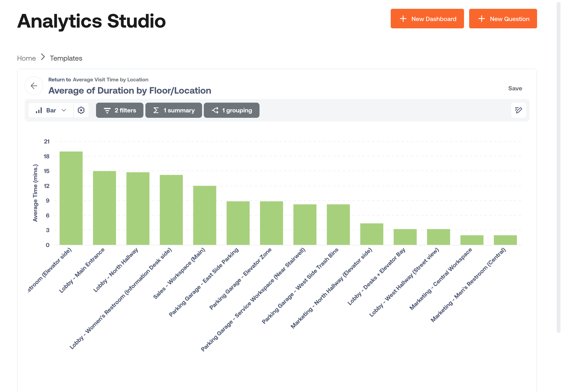This screenshot has height=392, width=562.
Task: Click Marketing - Men's Restroom (Central) bar
Action: coord(506,240)
